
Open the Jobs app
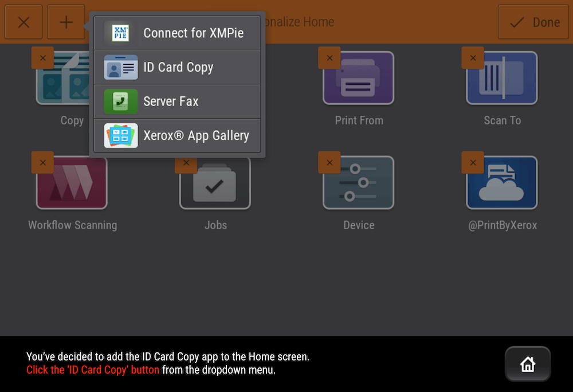[215, 182]
